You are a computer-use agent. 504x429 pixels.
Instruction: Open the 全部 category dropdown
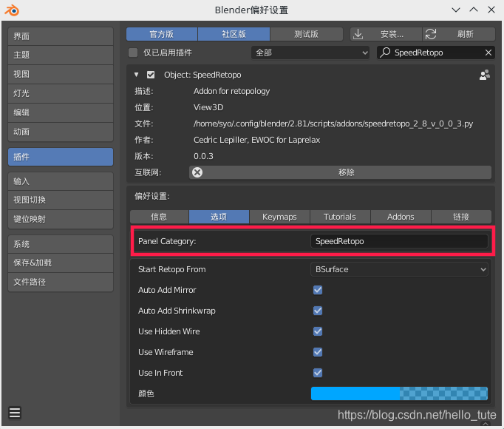pos(310,53)
